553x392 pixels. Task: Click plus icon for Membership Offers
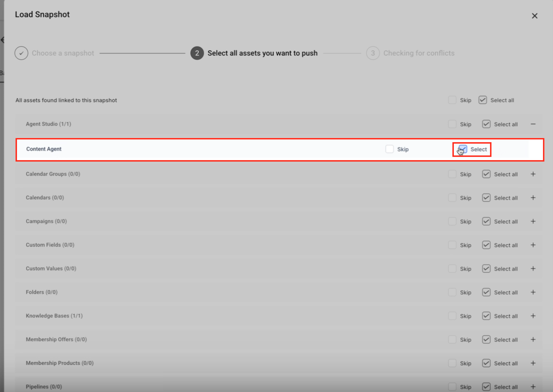533,340
